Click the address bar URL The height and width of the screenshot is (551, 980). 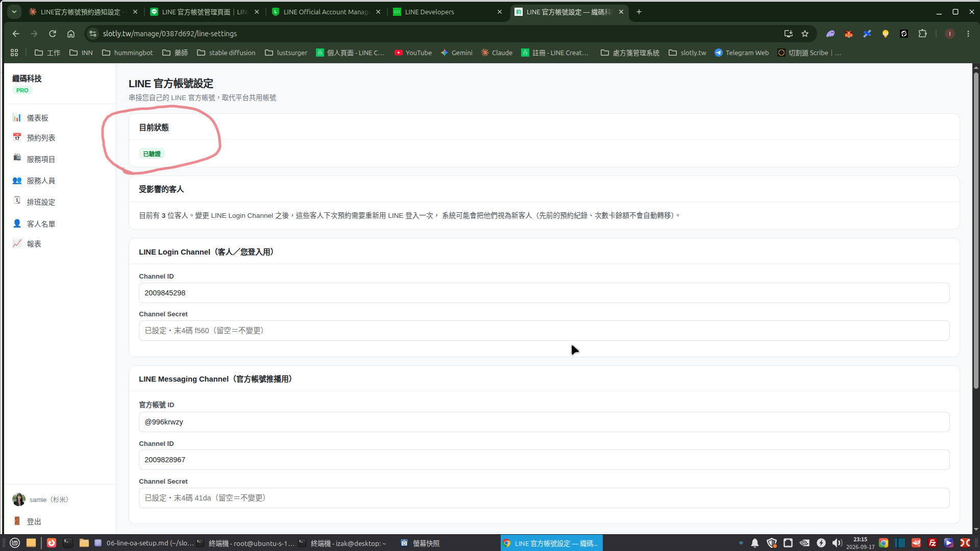coord(169,34)
